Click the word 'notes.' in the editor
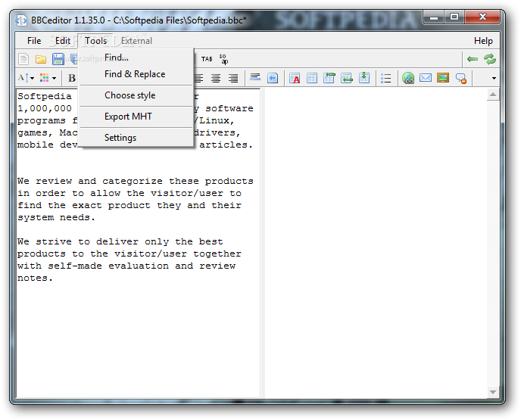 [x=36, y=278]
